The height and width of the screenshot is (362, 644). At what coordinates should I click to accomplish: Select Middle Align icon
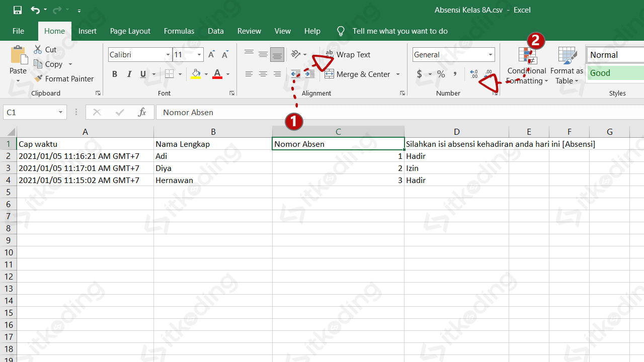(x=263, y=54)
